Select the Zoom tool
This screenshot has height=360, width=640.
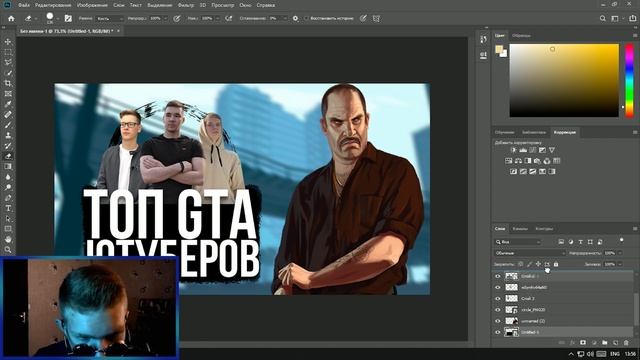(x=8, y=249)
